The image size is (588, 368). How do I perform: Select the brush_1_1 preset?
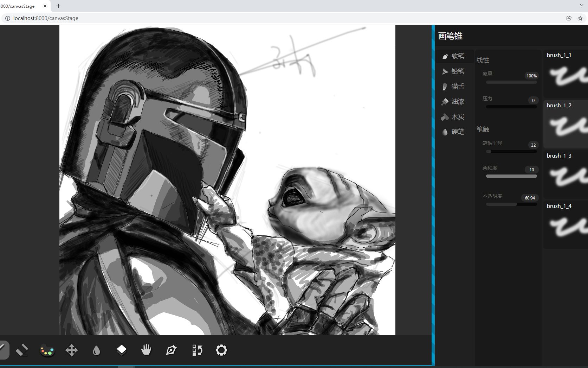coord(566,74)
